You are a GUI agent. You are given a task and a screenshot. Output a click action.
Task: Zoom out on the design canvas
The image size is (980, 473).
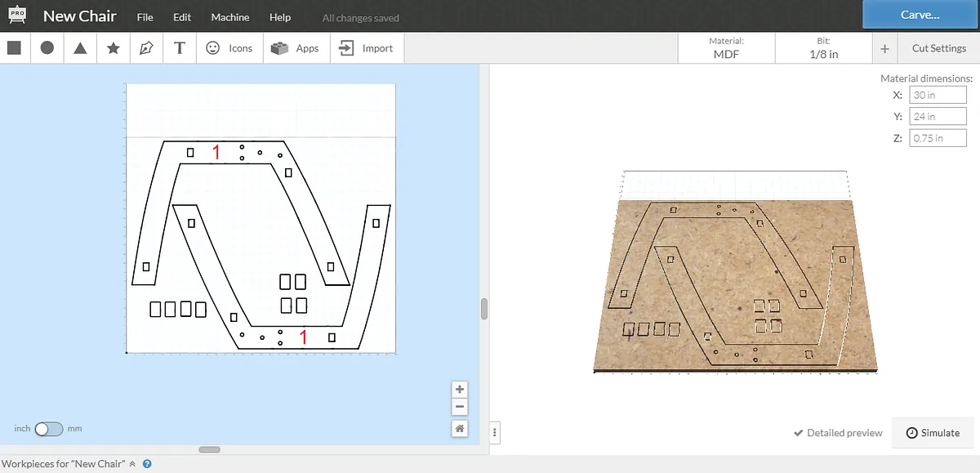pyautogui.click(x=460, y=407)
